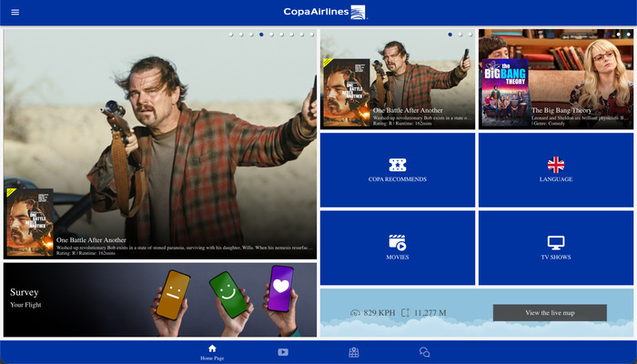637x364 pixels.
Task: Open the poster in the small One Battle After Another card
Action: point(347,93)
